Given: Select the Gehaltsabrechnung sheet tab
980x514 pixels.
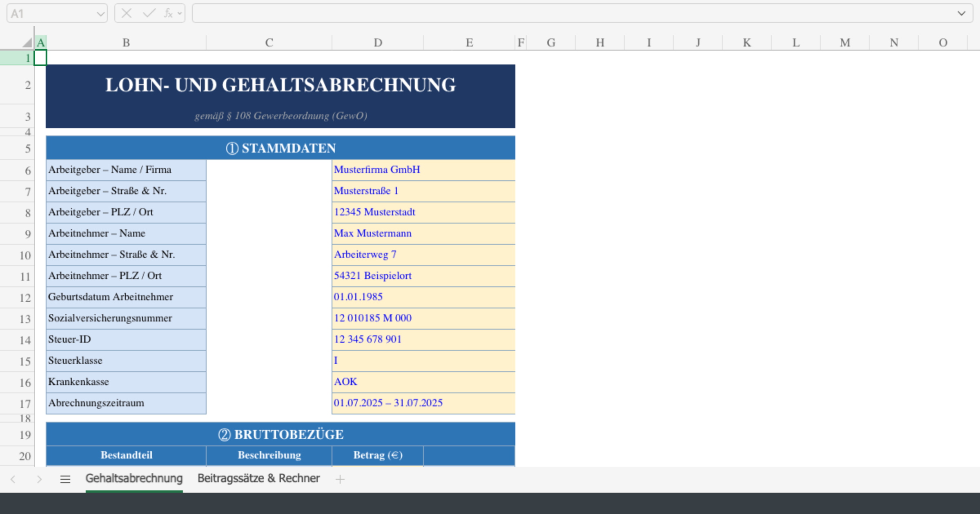Looking at the screenshot, I should [134, 478].
